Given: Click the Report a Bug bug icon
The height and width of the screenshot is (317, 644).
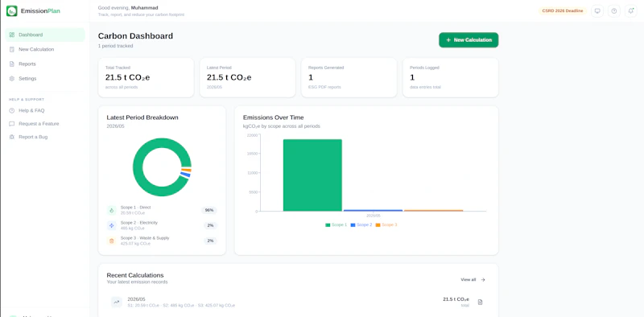Looking at the screenshot, I should pos(11,137).
